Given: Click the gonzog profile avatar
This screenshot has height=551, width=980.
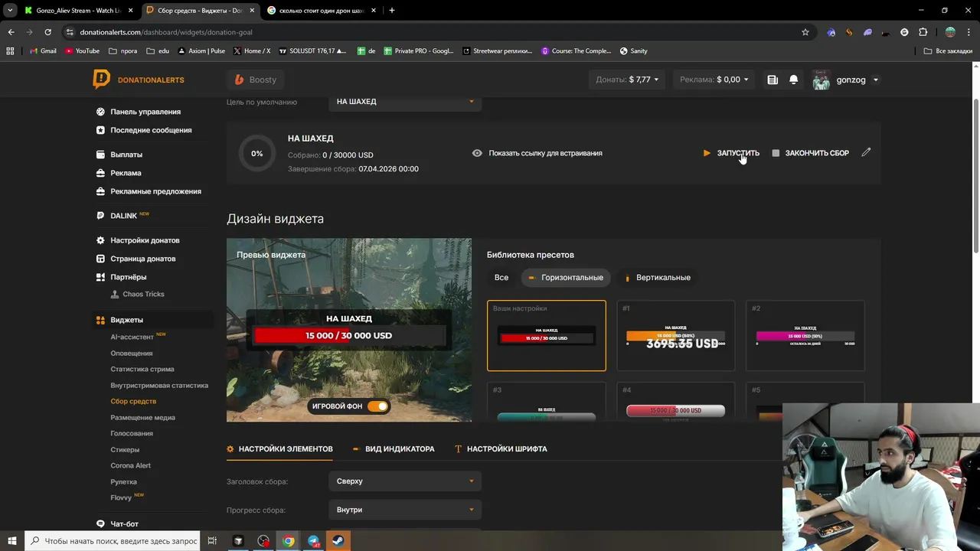Looking at the screenshot, I should (822, 80).
